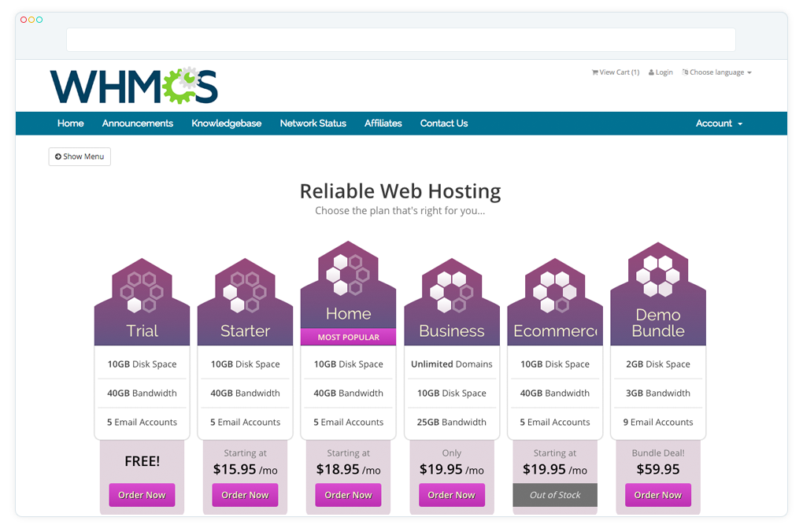Click 40GB Bandwidth in Starter plan

[246, 393]
